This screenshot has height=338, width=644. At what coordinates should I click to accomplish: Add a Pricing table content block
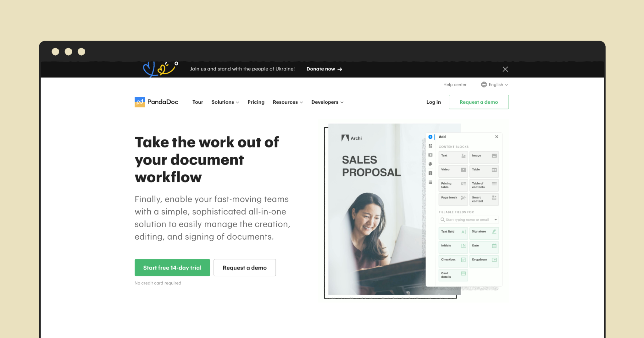click(x=453, y=185)
